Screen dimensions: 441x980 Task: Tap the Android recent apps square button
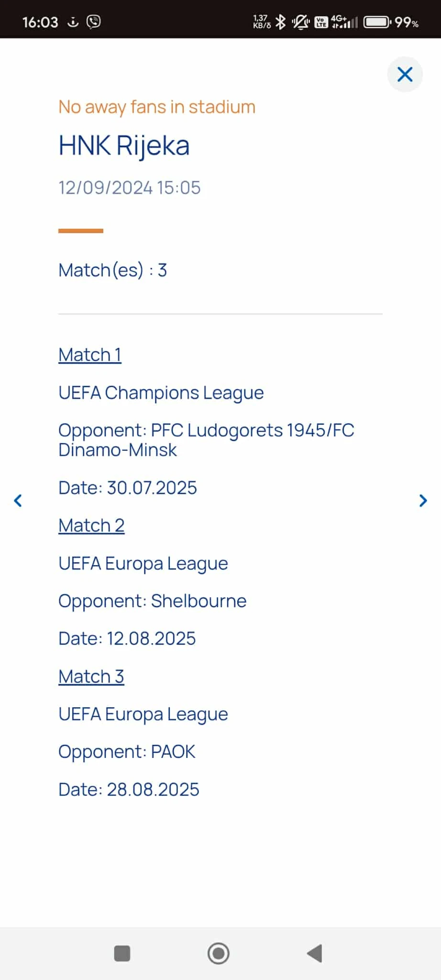pyautogui.click(x=122, y=953)
